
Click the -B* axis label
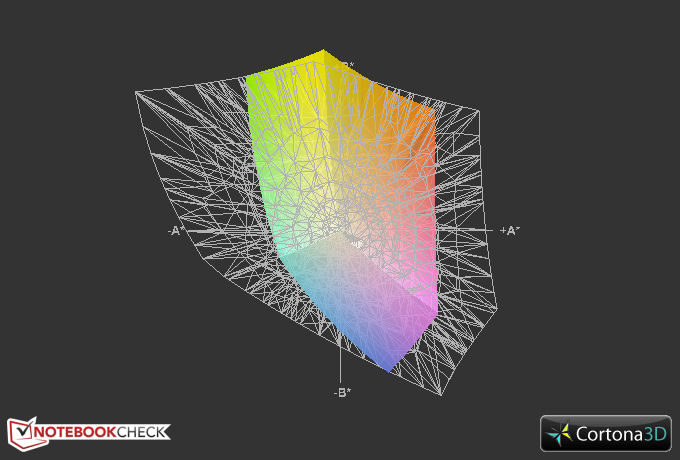pos(342,392)
